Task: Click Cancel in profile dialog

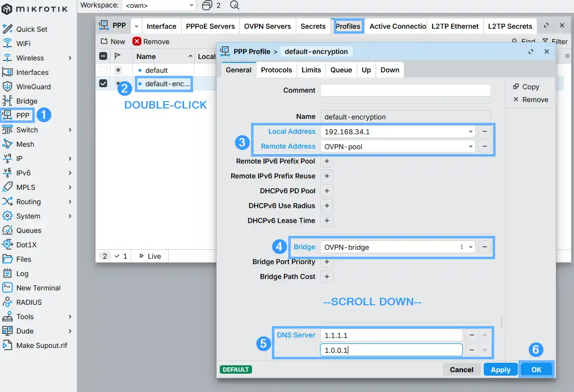Action: [461, 370]
